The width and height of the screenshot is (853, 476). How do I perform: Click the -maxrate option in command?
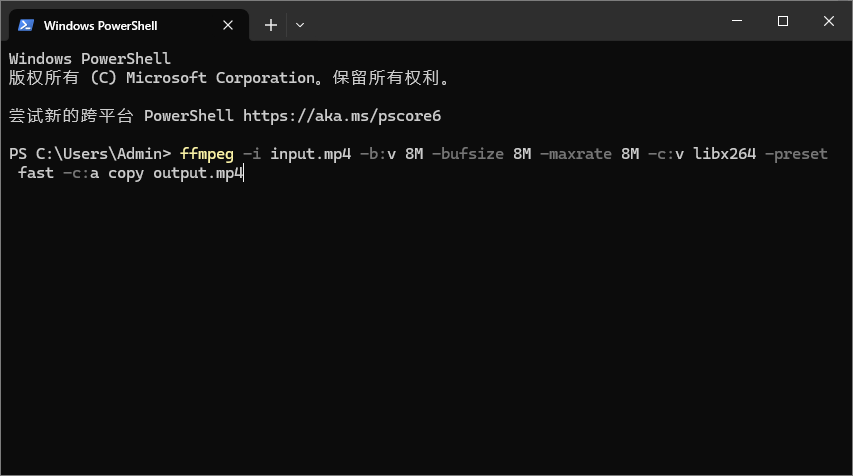click(x=575, y=154)
